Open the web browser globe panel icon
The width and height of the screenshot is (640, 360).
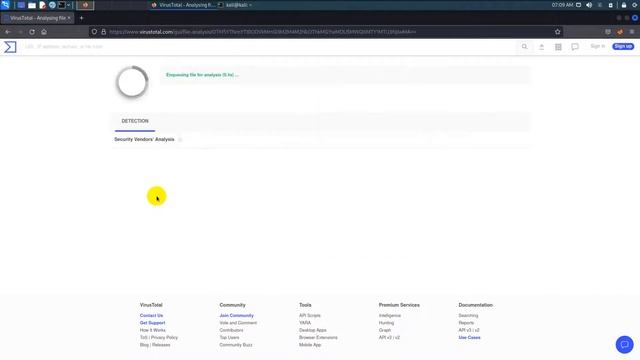(52, 5)
